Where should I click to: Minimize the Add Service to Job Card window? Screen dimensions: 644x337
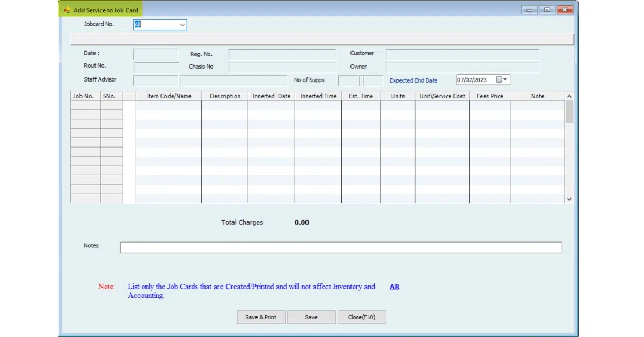529,10
